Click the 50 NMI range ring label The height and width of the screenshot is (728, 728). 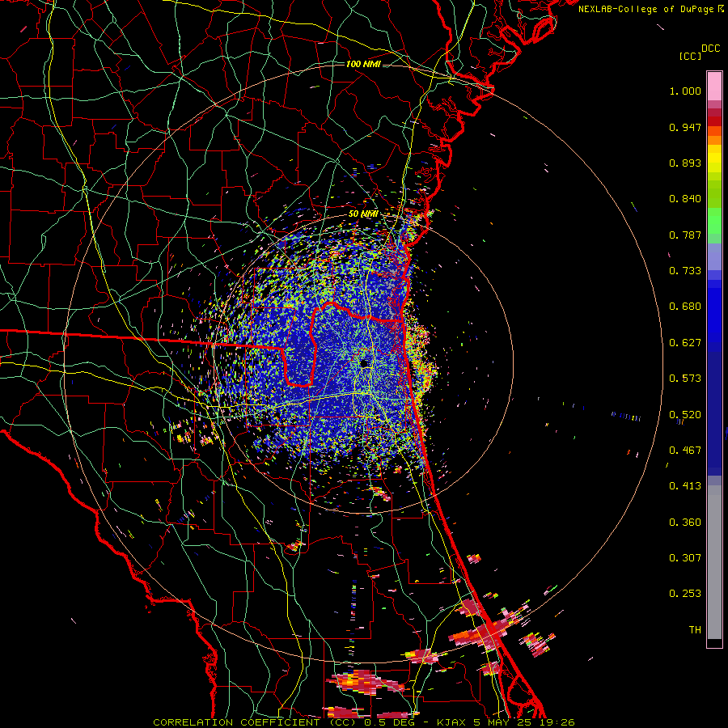coord(362,214)
